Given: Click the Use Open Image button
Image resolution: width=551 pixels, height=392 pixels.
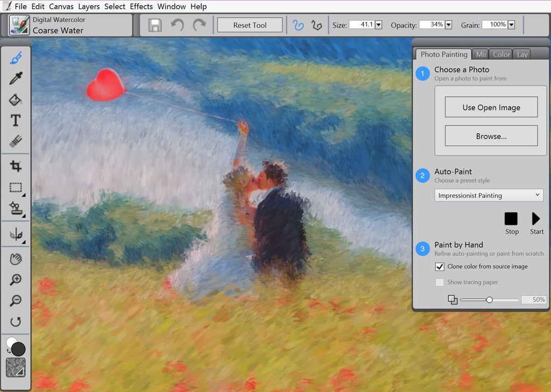Looking at the screenshot, I should click(x=491, y=107).
